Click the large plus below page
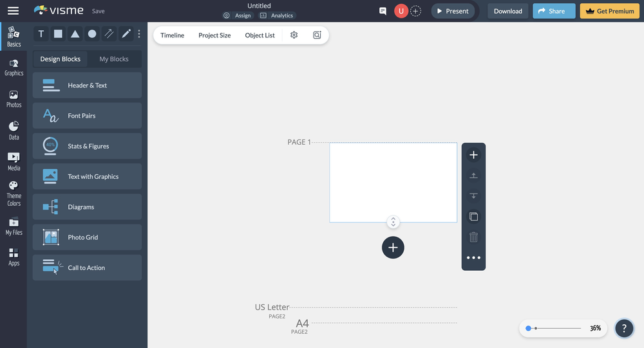 393,248
